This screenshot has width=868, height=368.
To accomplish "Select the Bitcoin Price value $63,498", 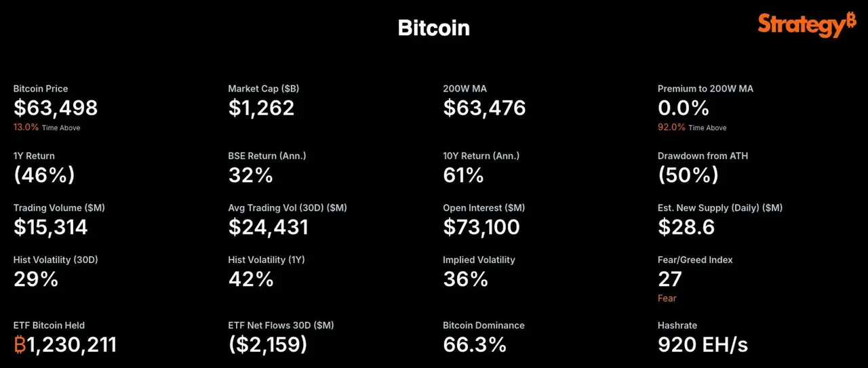I will tap(56, 108).
